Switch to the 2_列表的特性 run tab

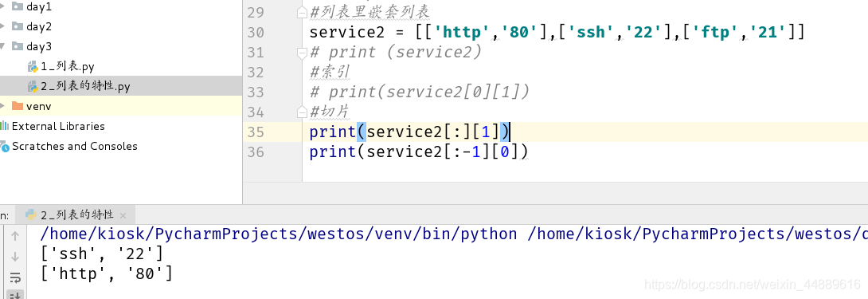point(76,214)
